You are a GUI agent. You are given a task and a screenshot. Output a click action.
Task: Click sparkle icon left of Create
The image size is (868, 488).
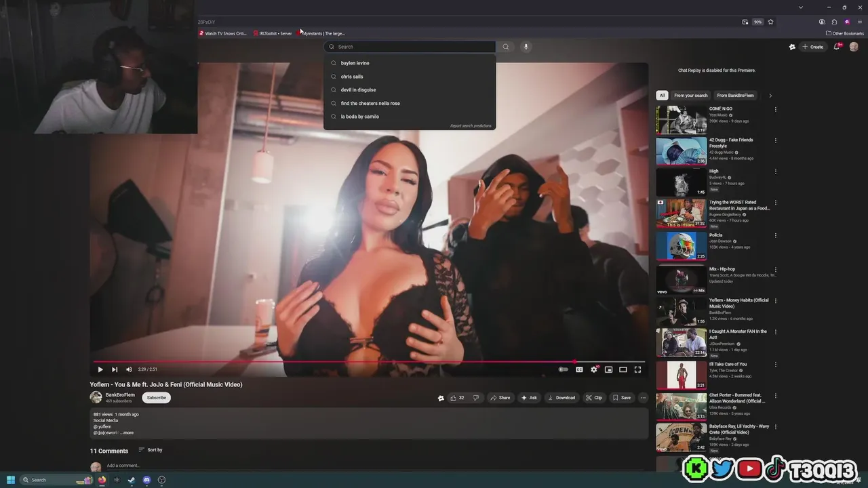(x=792, y=47)
